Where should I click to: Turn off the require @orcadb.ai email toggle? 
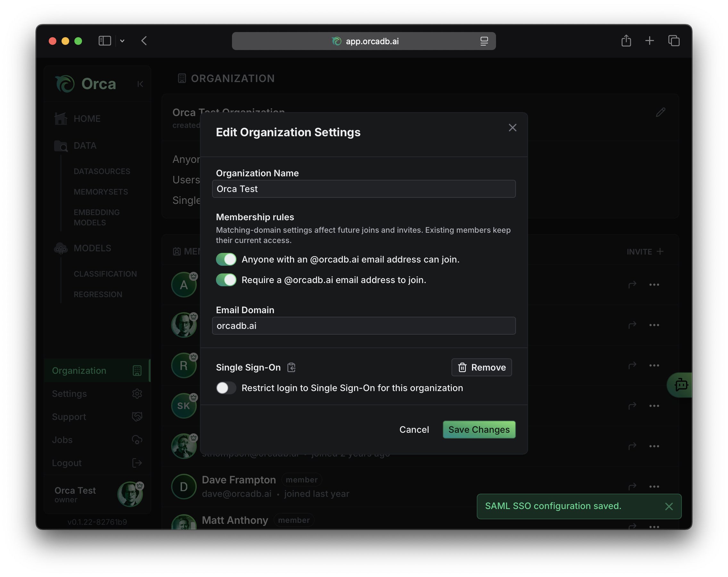pyautogui.click(x=226, y=280)
